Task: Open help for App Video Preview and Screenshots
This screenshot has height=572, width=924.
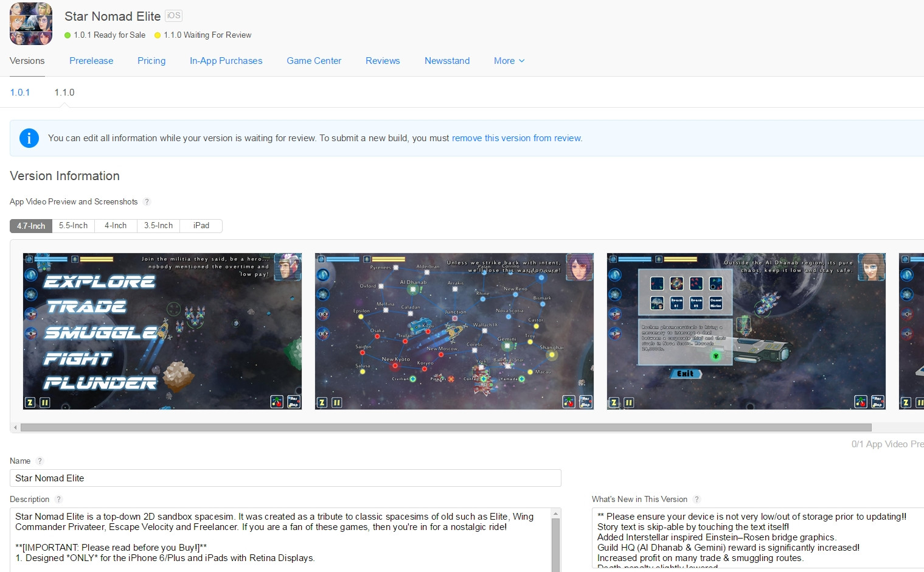Action: pyautogui.click(x=147, y=202)
